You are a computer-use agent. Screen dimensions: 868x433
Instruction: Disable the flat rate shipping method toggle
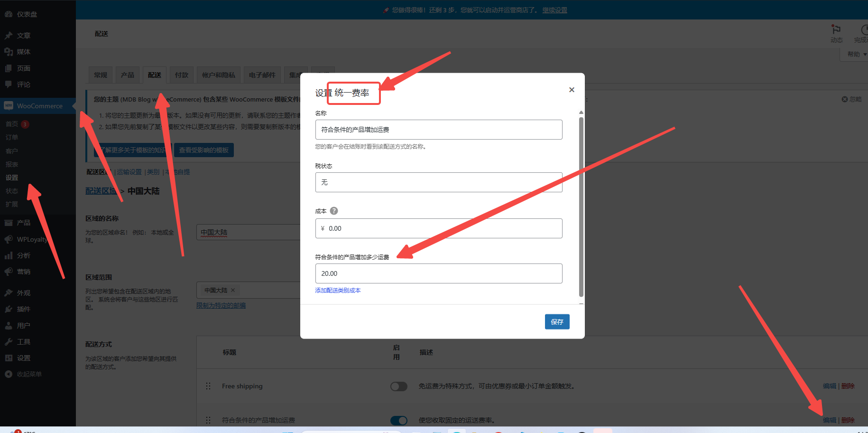pyautogui.click(x=398, y=420)
